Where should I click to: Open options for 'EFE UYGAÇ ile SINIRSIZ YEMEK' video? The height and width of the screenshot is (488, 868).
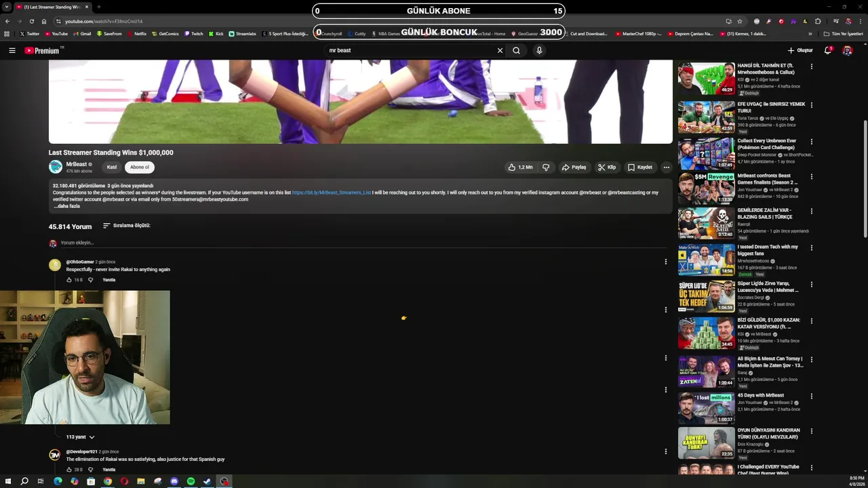811,104
